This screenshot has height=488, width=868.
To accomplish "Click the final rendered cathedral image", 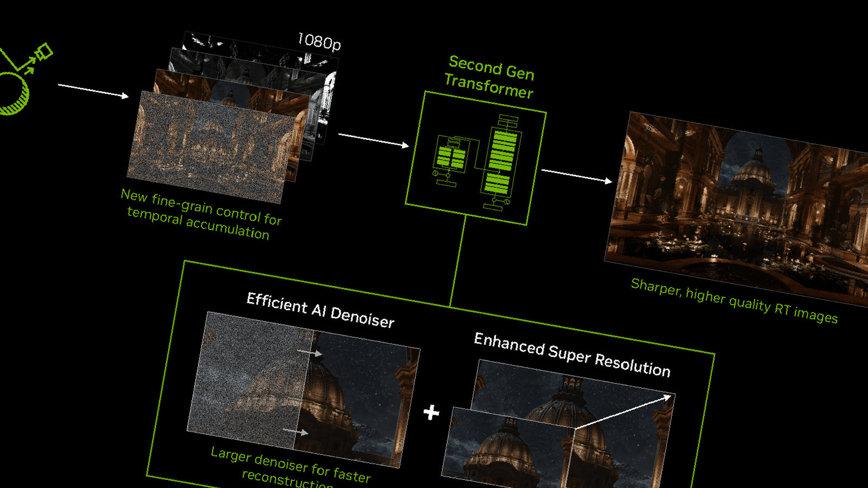I will pos(737,209).
